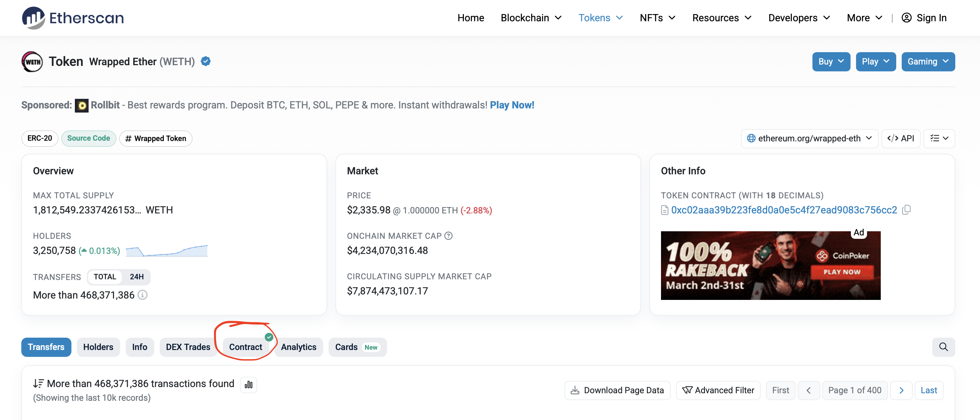Open the Contract tab
The width and height of the screenshot is (980, 420).
point(246,347)
